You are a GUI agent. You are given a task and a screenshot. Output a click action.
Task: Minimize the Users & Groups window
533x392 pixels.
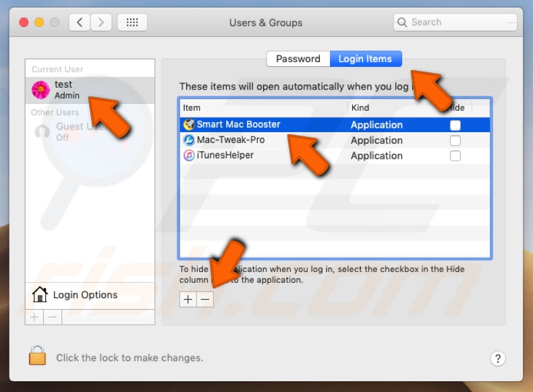tap(39, 22)
